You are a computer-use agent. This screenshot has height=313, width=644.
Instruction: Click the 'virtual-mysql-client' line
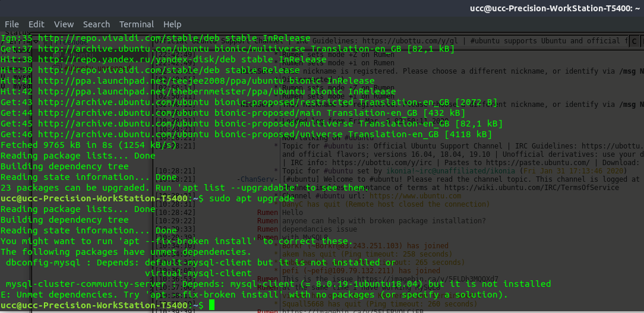198,273
